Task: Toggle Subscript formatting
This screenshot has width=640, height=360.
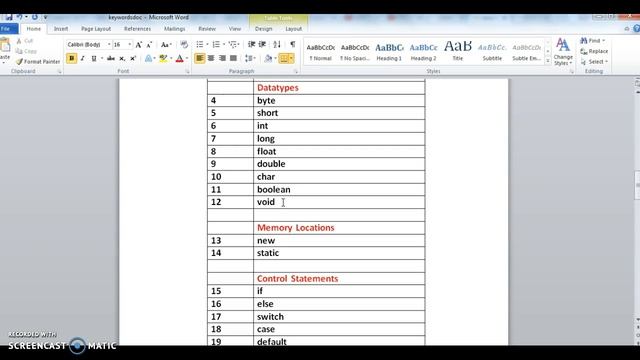Action: click(x=122, y=58)
